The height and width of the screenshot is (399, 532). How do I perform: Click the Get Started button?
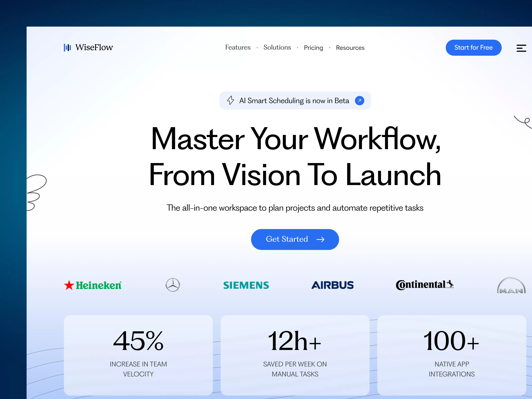295,239
